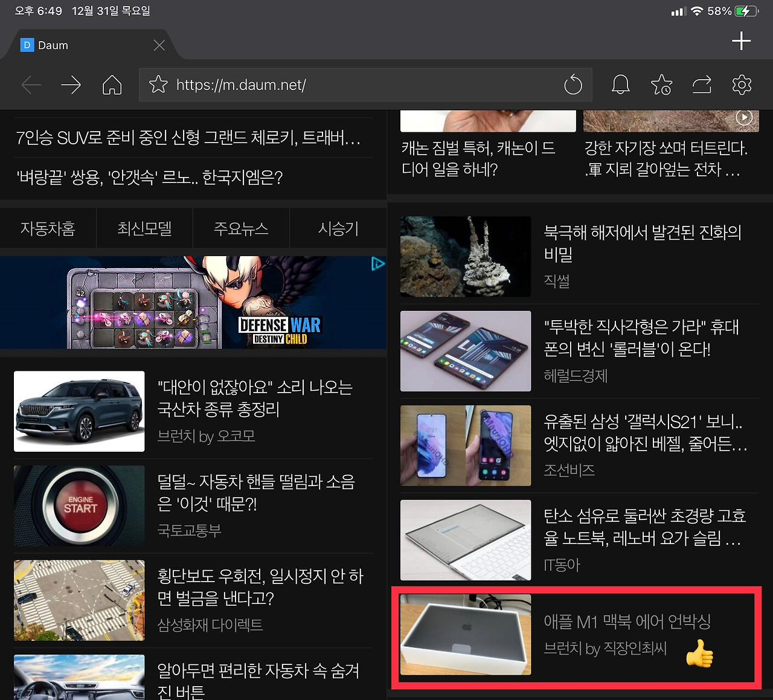Bookmark this page with the address bar star

tap(158, 85)
